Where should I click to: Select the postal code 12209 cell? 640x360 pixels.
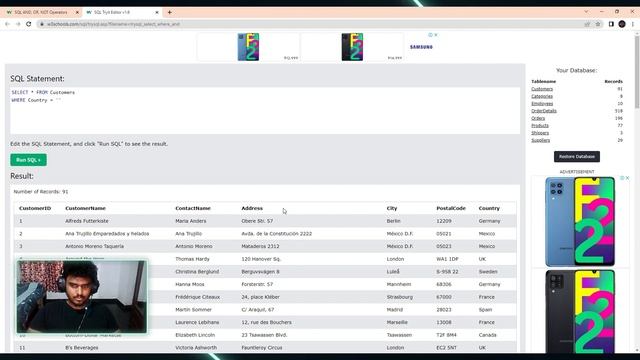[444, 221]
